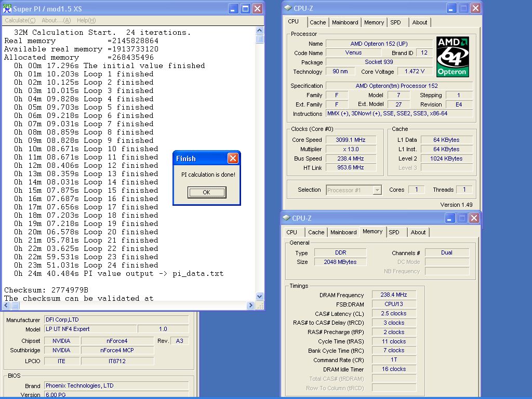Close the upper CPU-Z window
The width and height of the screenshot is (532, 399).
tap(476, 8)
